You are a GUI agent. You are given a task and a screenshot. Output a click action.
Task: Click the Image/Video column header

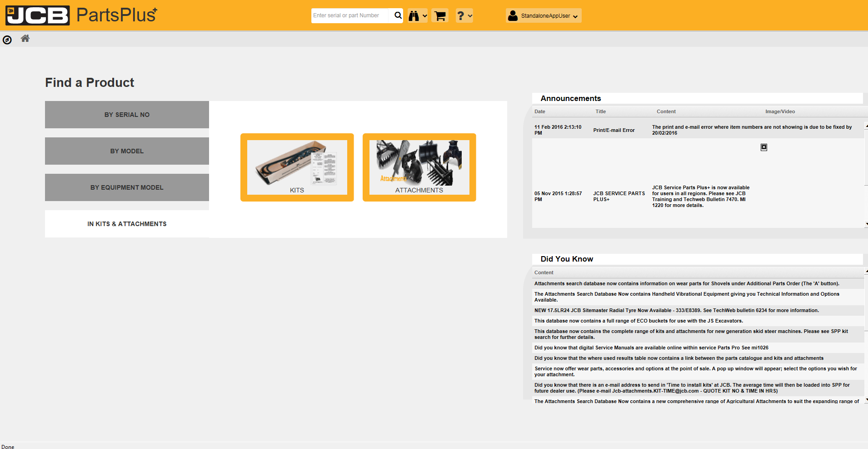point(780,111)
